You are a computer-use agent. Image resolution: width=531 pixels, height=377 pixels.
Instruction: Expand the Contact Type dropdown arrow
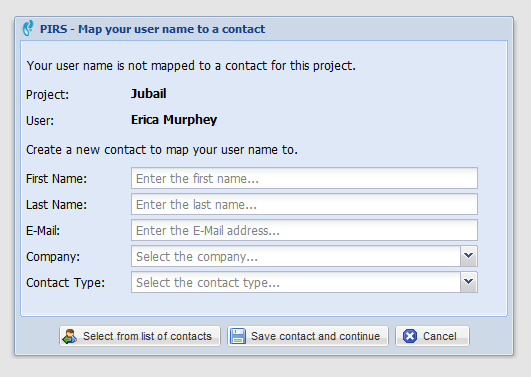pyautogui.click(x=469, y=282)
